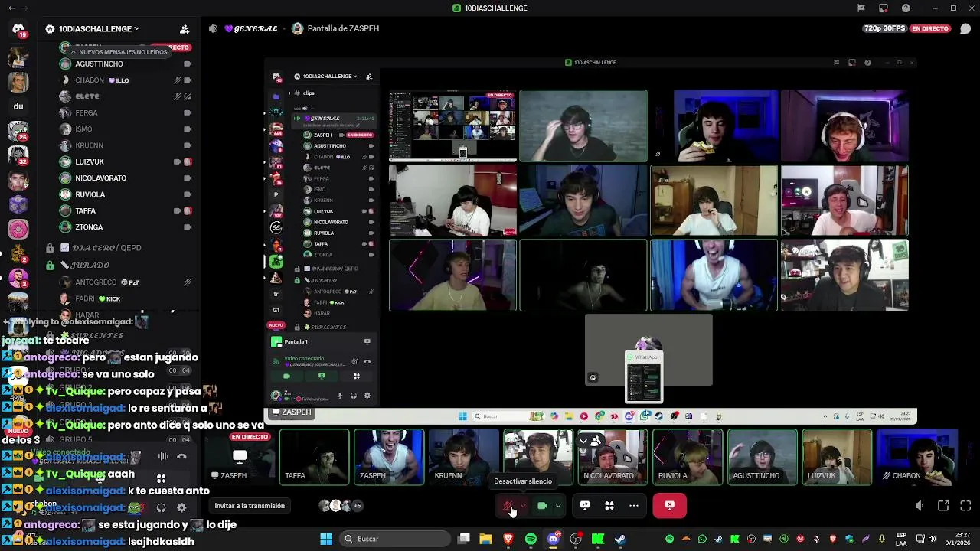This screenshot has height=551, width=980.
Task: Open activities launcher in call controls
Action: pos(609,505)
